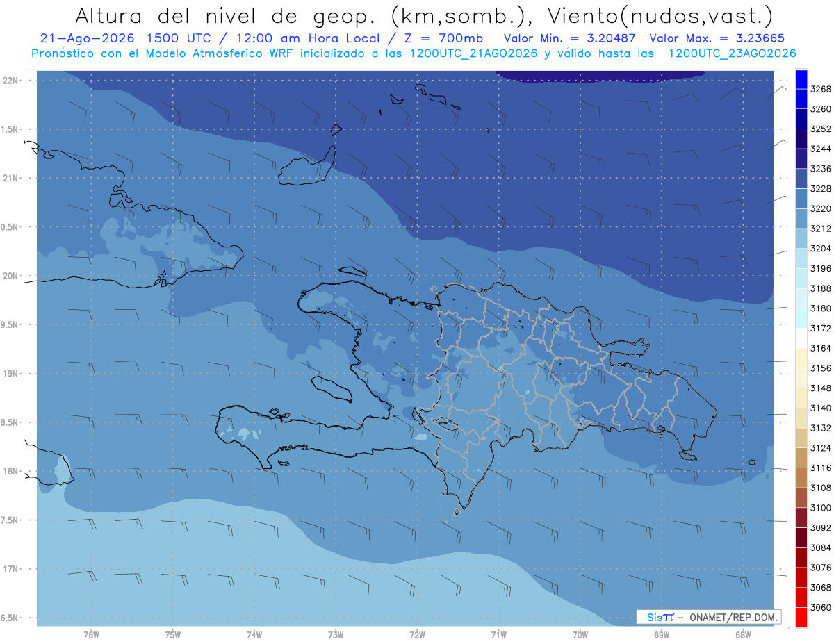The image size is (834, 644).
Task: Click the legend value '3164'
Action: [x=821, y=348]
